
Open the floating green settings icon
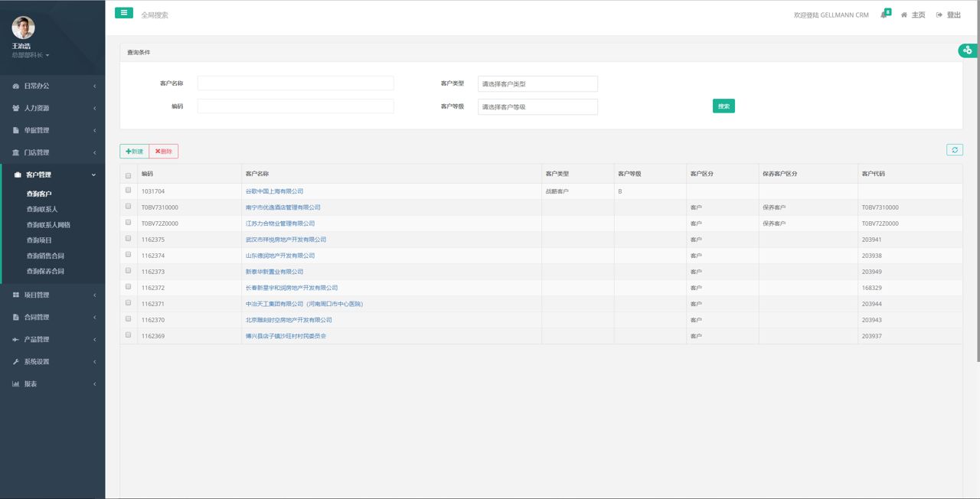point(968,51)
